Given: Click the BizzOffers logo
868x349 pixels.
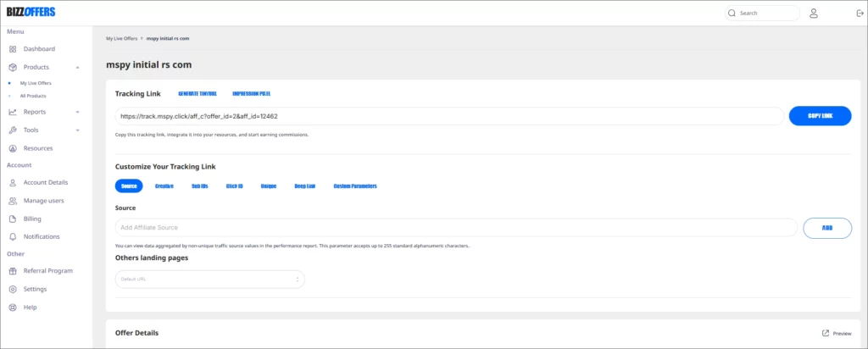Looking at the screenshot, I should pyautogui.click(x=31, y=12).
